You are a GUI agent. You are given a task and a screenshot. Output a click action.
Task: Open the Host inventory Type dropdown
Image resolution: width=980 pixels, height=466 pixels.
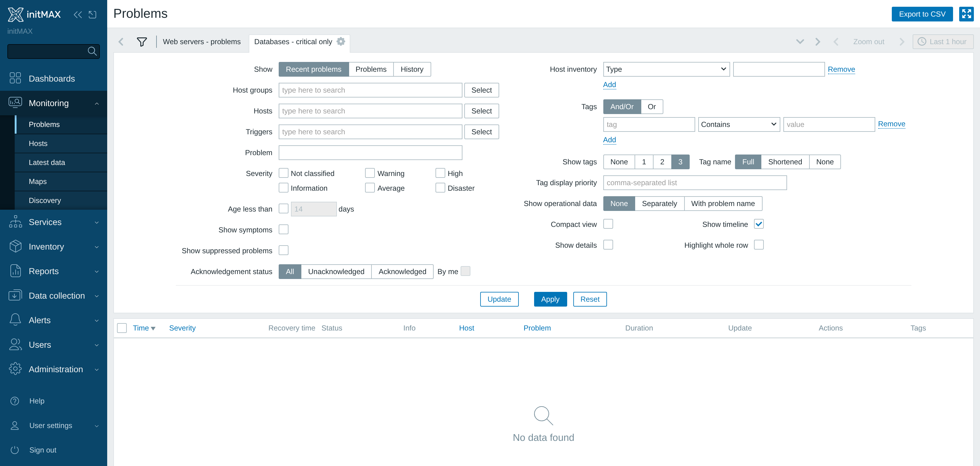coord(666,69)
